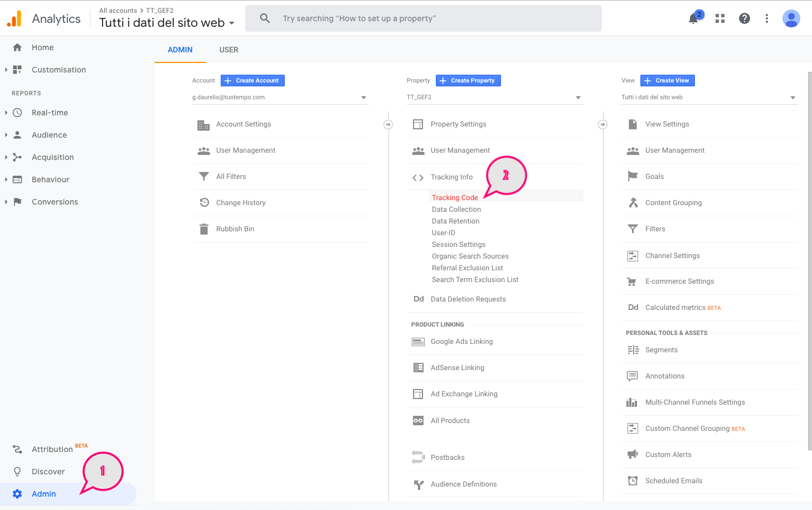This screenshot has width=812, height=510.
Task: Click the Admin gear icon
Action: coord(17,494)
